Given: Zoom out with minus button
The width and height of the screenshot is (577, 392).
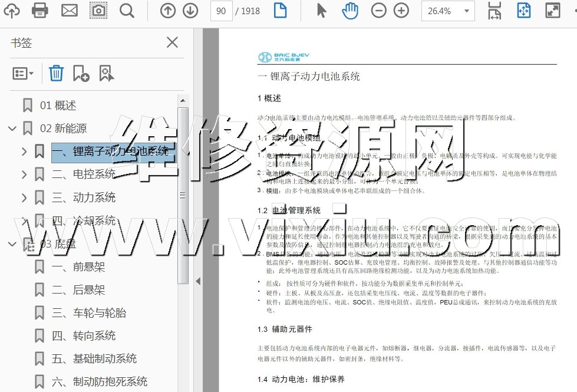Looking at the screenshot, I should [379, 11].
